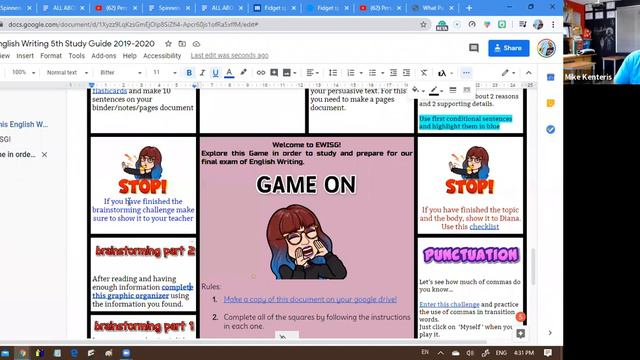
Task: Open the Google account avatar
Action: 546,48
